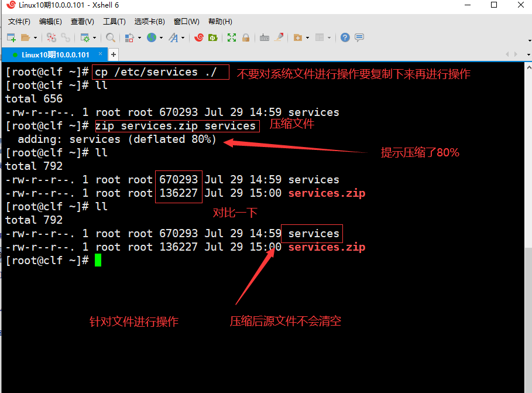532x393 pixels.
Task: Maximize the Xshell window
Action: pyautogui.click(x=494, y=5)
